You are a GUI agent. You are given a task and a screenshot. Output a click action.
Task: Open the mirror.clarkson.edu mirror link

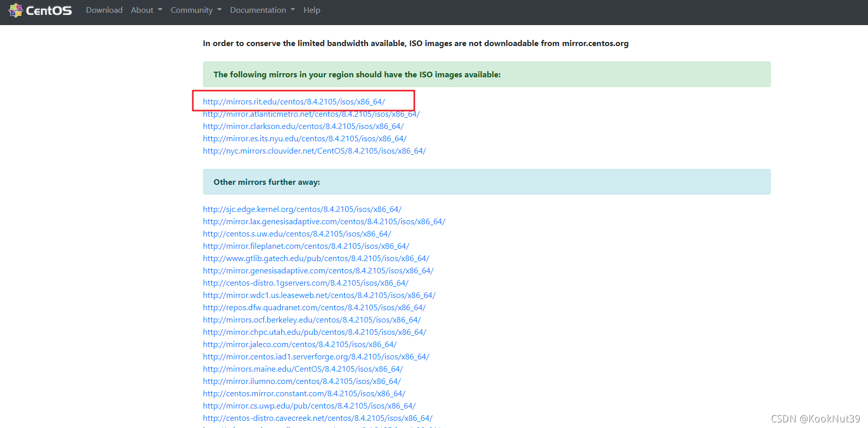[303, 126]
